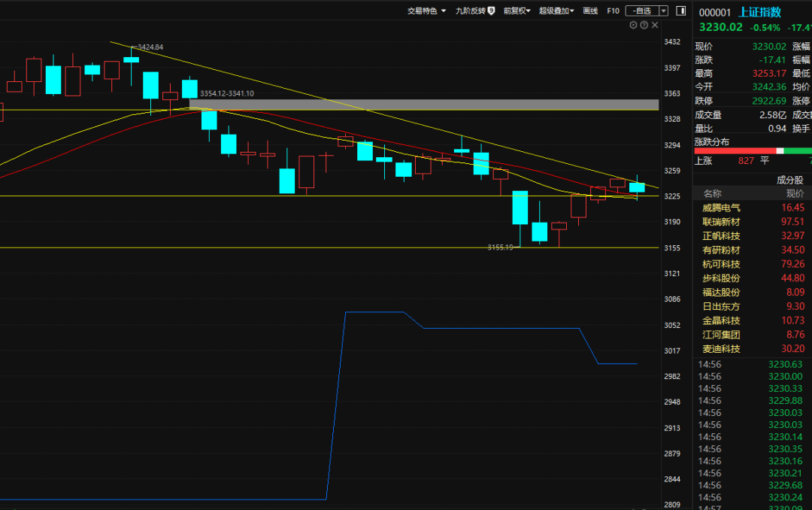Open 联瑞新材 stock from the list
Image resolution: width=812 pixels, height=510 pixels.
coord(721,222)
